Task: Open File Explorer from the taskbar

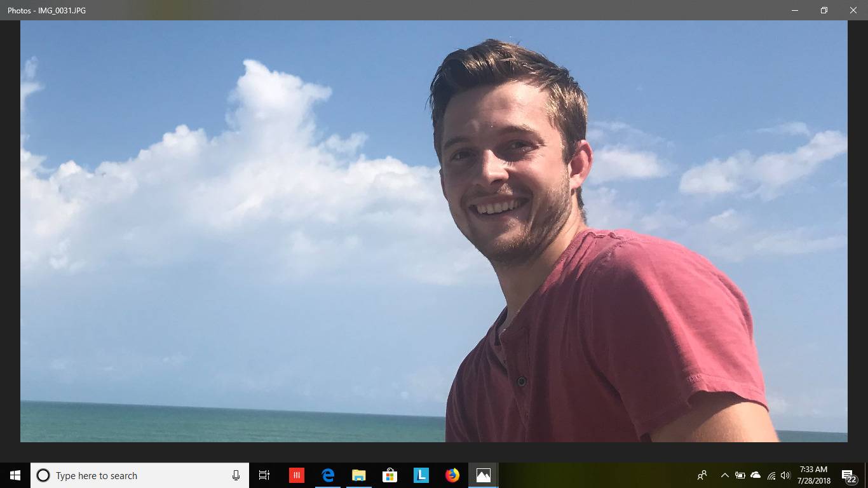Action: click(x=359, y=475)
